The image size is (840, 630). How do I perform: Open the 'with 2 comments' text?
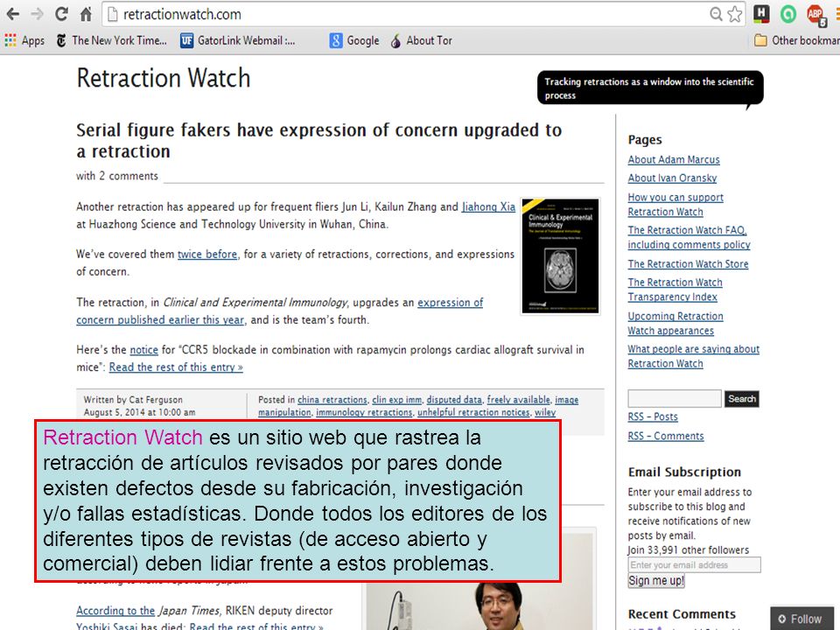point(116,176)
